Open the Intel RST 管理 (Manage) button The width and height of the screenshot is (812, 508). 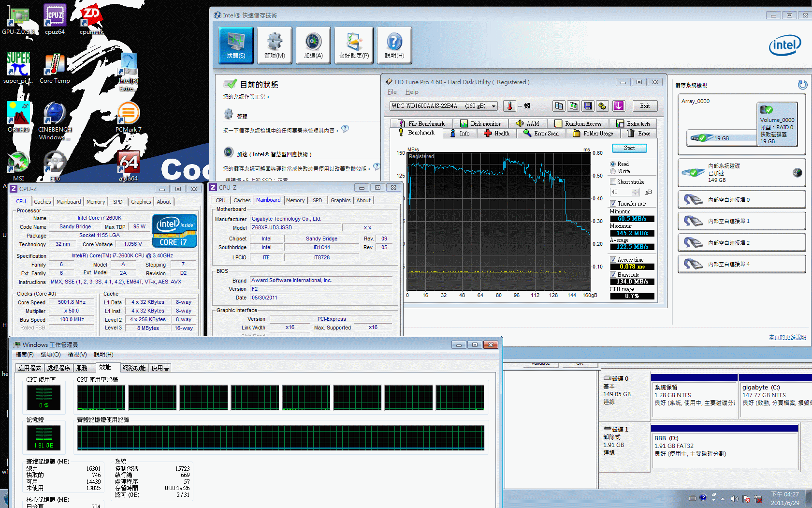pos(275,45)
